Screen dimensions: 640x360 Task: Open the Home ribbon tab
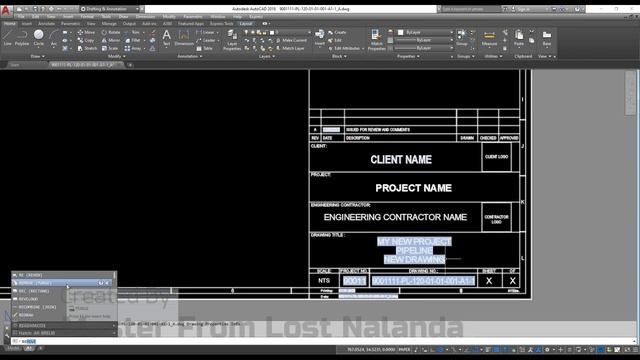9,24
